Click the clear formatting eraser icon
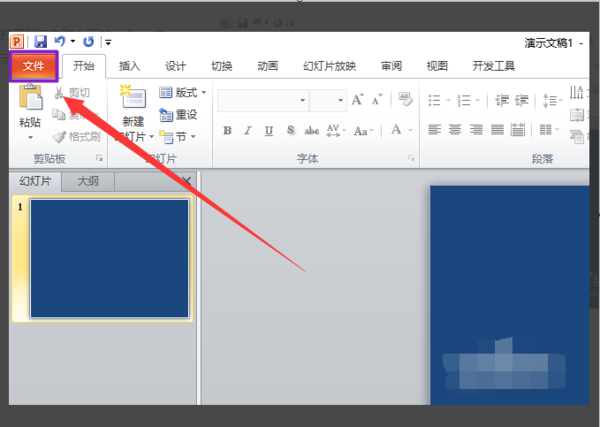The height and width of the screenshot is (427, 600). (x=405, y=99)
